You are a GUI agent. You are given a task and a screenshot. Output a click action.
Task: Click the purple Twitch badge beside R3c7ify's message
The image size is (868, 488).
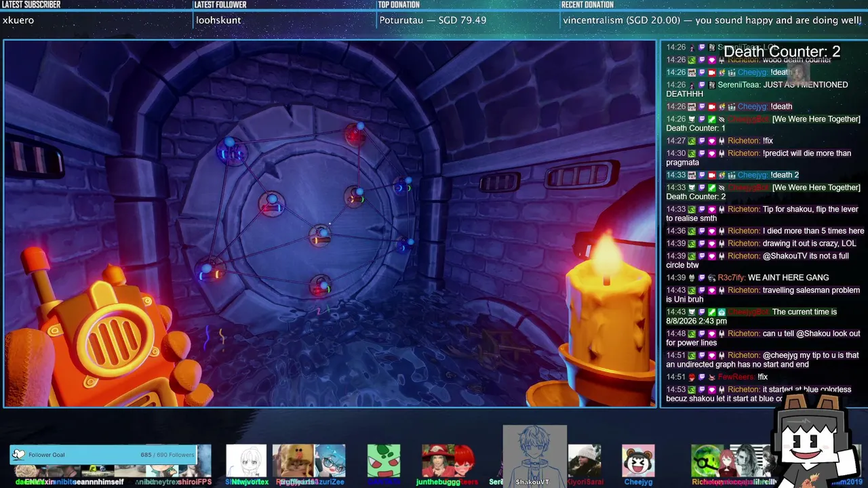pos(702,278)
